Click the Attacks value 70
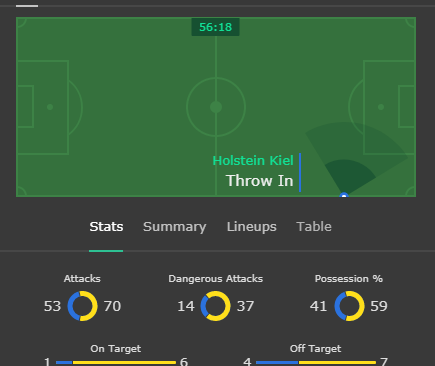The image size is (435, 366). click(x=112, y=306)
